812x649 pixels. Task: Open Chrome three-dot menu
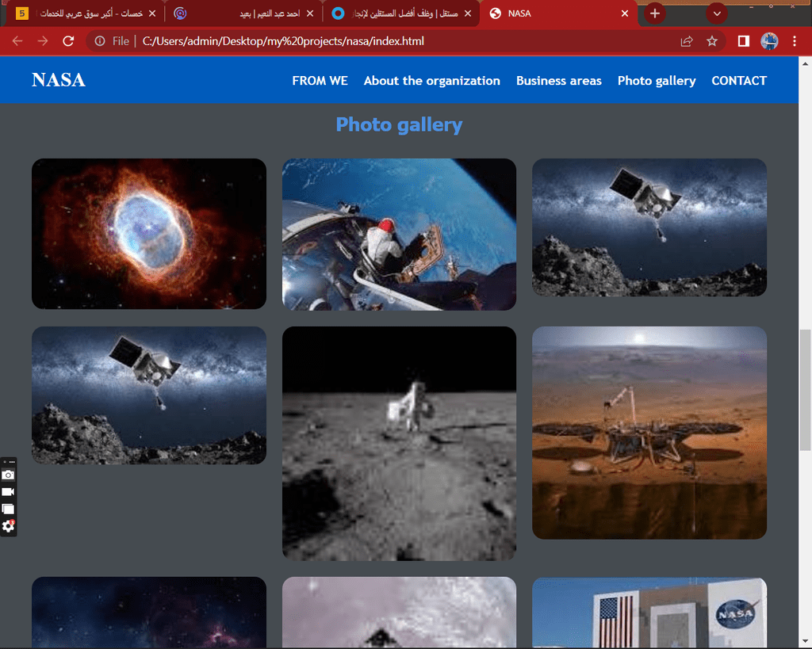(x=795, y=41)
